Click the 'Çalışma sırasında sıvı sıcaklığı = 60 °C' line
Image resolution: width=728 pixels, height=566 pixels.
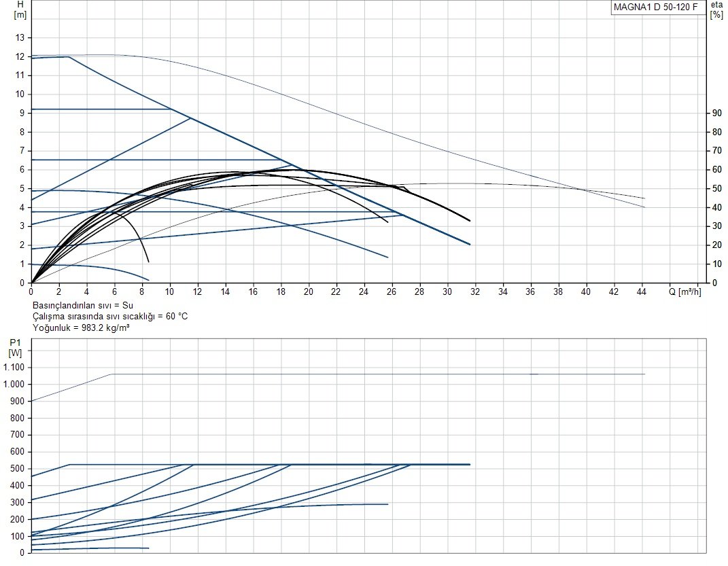pyautogui.click(x=110, y=317)
